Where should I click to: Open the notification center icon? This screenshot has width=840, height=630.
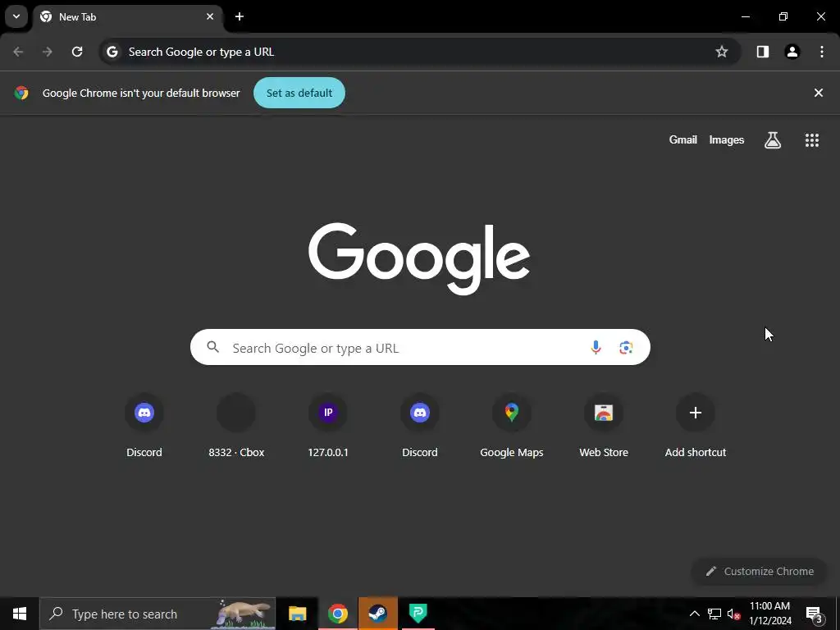[816, 614]
